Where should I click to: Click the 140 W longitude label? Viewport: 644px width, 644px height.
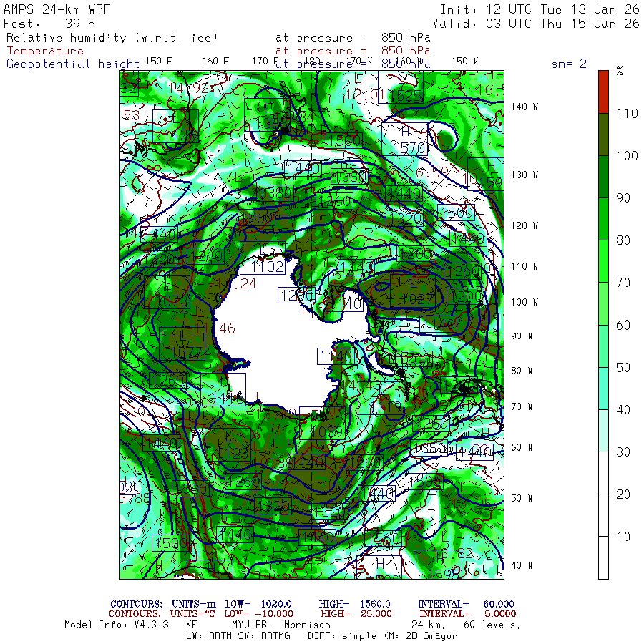[x=524, y=107]
